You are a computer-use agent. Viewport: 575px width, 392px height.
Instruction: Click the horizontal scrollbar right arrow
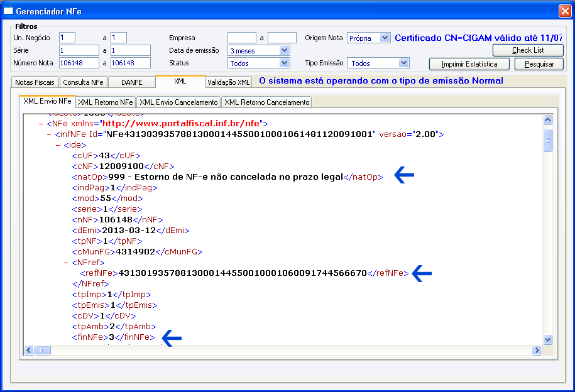537,350
